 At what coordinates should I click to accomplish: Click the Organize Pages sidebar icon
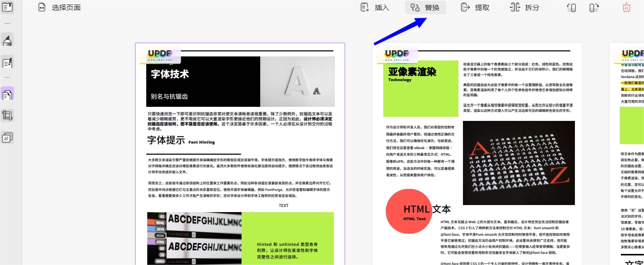(x=8, y=94)
